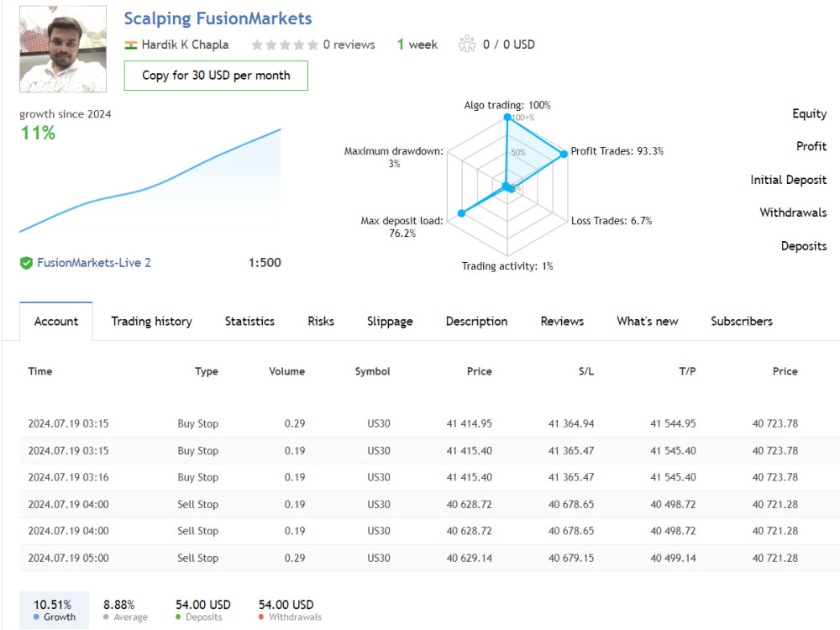Click the subscribers people icon

click(x=466, y=44)
